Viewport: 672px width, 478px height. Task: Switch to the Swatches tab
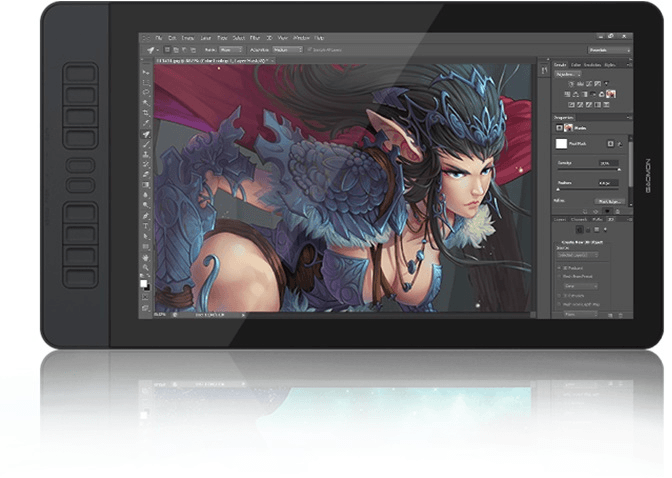pos(592,65)
